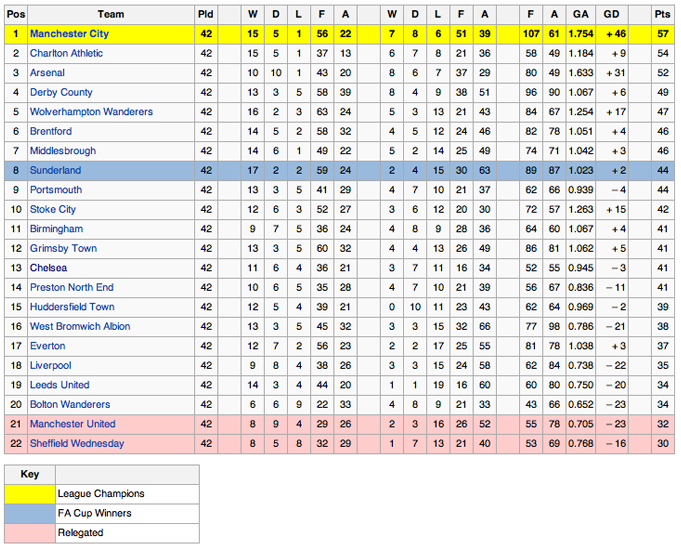Click position number 13 cell

point(16,268)
